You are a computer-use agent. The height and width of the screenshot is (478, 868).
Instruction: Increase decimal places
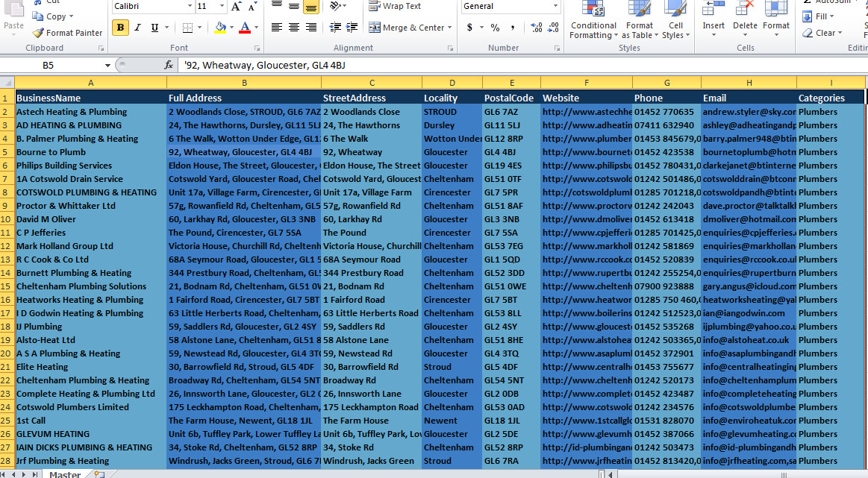pos(536,27)
